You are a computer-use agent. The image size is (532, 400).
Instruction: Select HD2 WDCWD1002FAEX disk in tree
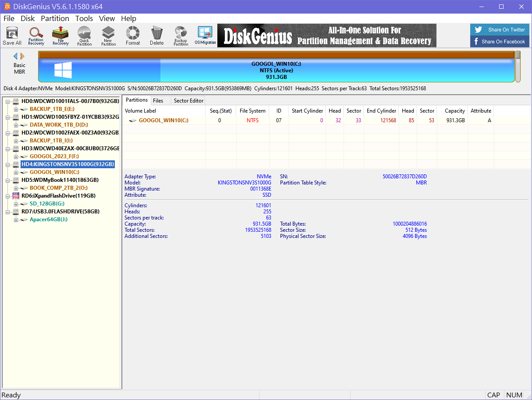click(70, 133)
